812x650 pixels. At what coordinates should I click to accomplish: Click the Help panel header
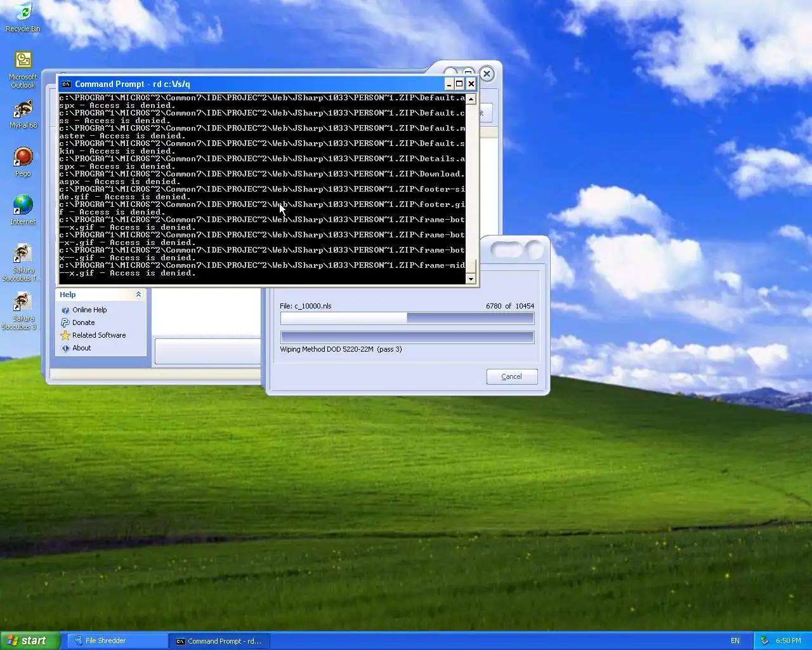click(x=101, y=295)
